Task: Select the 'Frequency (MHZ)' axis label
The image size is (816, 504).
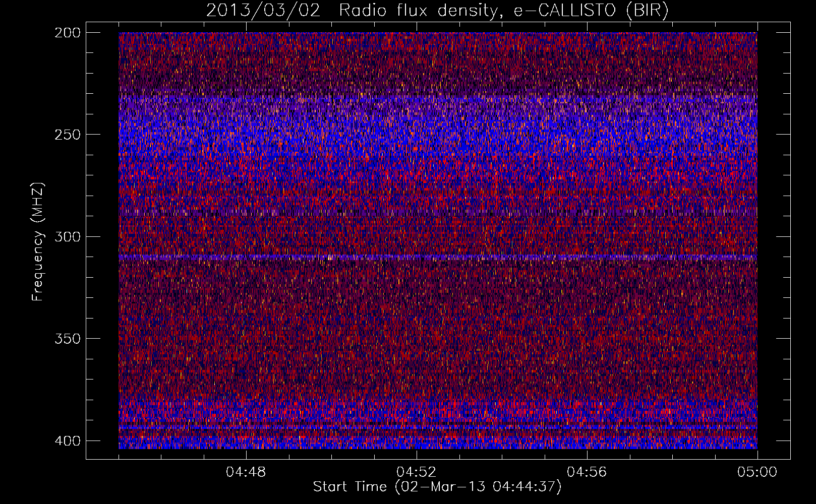Action: tap(38, 241)
